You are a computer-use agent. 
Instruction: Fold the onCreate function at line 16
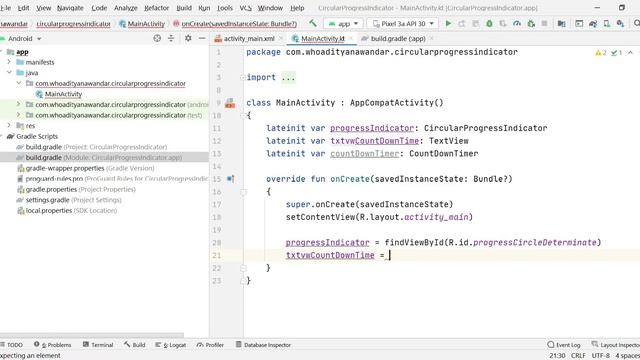(243, 191)
